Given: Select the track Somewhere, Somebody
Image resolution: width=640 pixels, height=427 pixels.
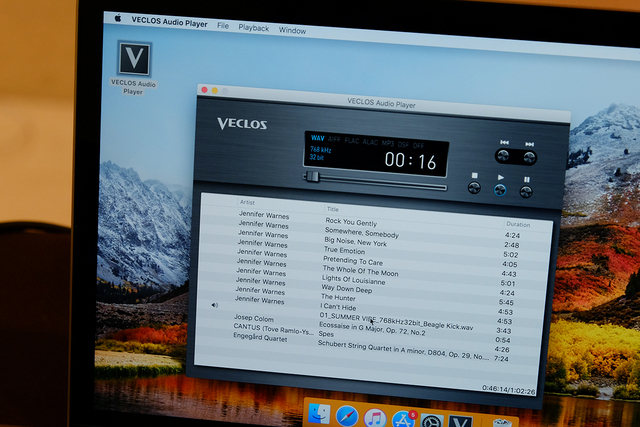Looking at the screenshot, I should click(361, 233).
